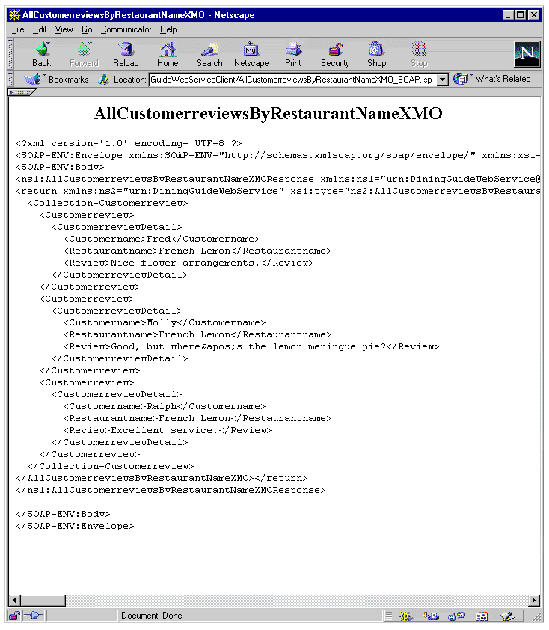Expand the Location URL dropdown arrow
Image resolution: width=549 pixels, height=630 pixels.
point(442,80)
